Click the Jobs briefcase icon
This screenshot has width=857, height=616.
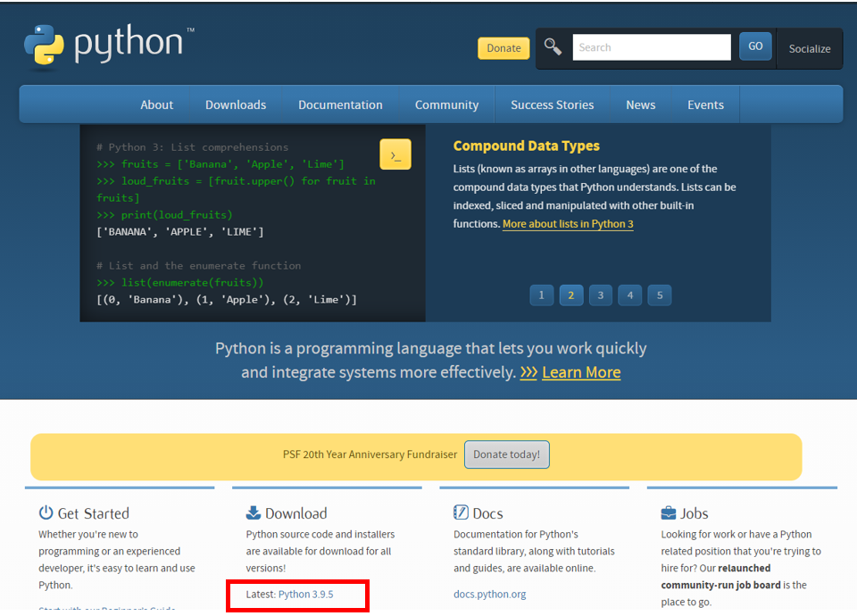(668, 512)
